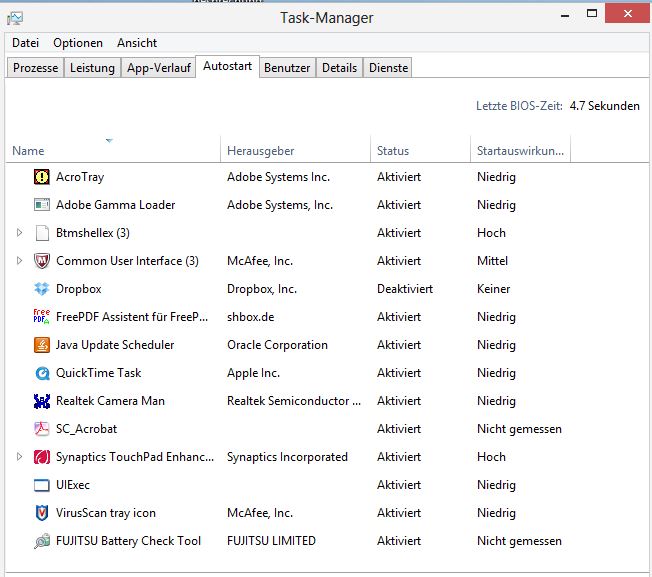The image size is (652, 577).
Task: Click the FUJITSU Battery Check Tool icon
Action: coord(42,541)
